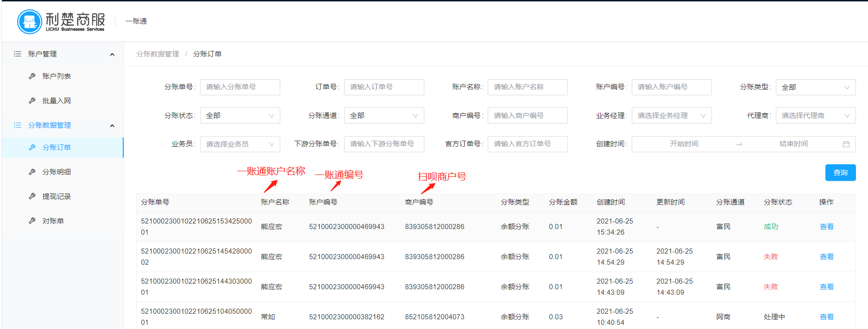Open 账户列表 in the sidebar
Screen dimensions: 868x329
(x=57, y=76)
